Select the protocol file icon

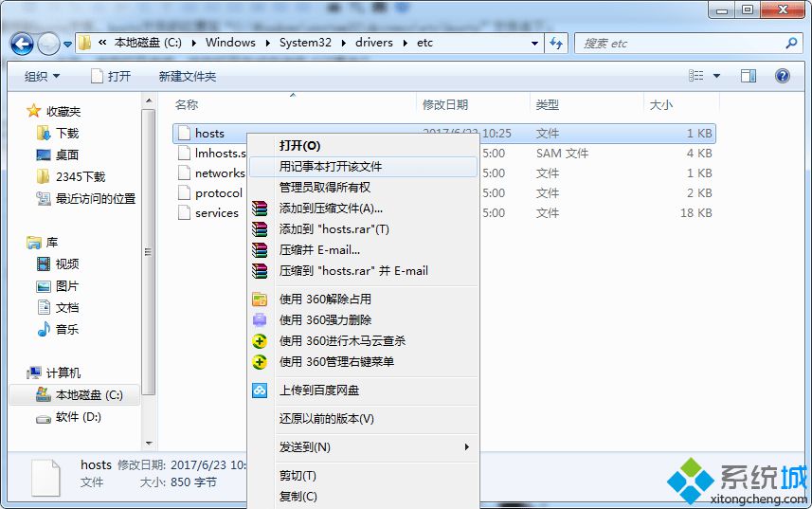[184, 193]
